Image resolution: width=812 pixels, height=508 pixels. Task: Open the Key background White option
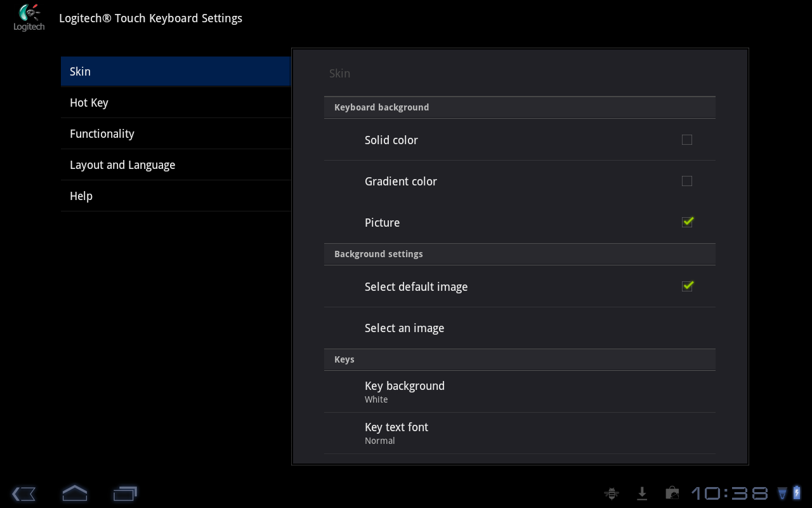(520, 392)
